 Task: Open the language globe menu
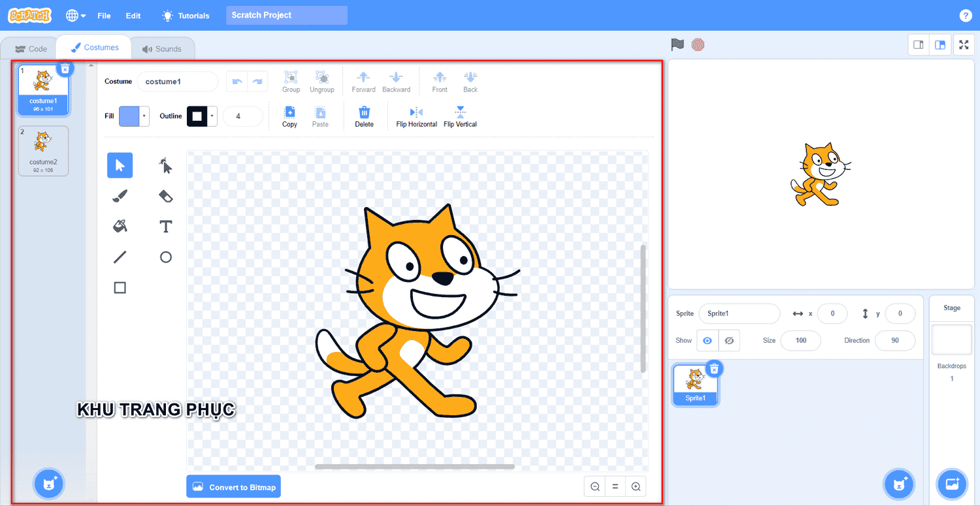[76, 16]
